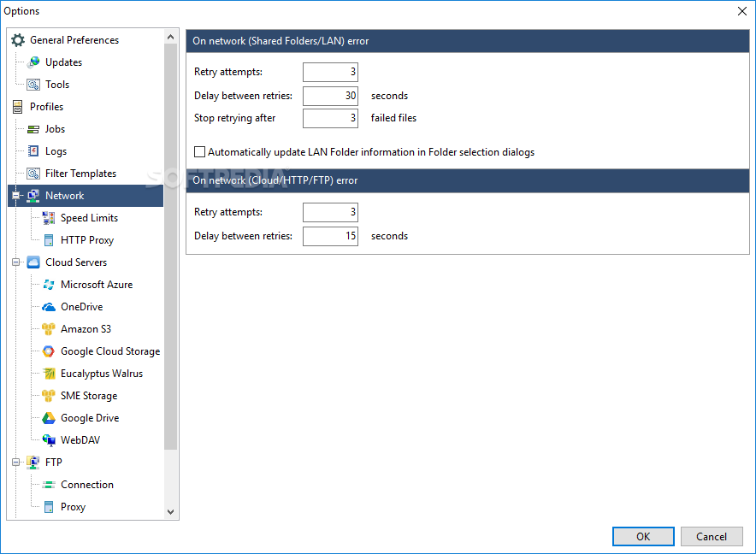This screenshot has width=756, height=554.
Task: Select Filter Templates in the tree
Action: 81,174
